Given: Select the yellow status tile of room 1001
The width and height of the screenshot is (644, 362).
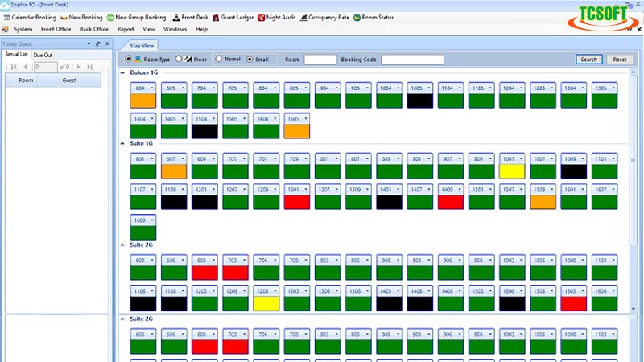Looking at the screenshot, I should tap(512, 171).
